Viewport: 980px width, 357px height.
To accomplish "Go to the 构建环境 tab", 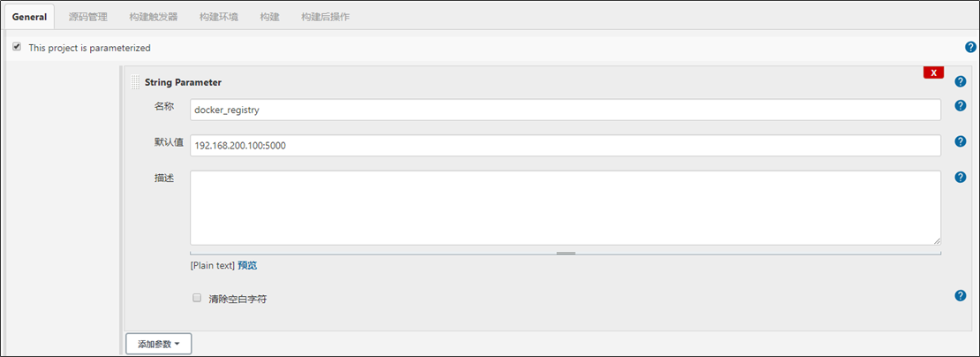I will point(219,17).
